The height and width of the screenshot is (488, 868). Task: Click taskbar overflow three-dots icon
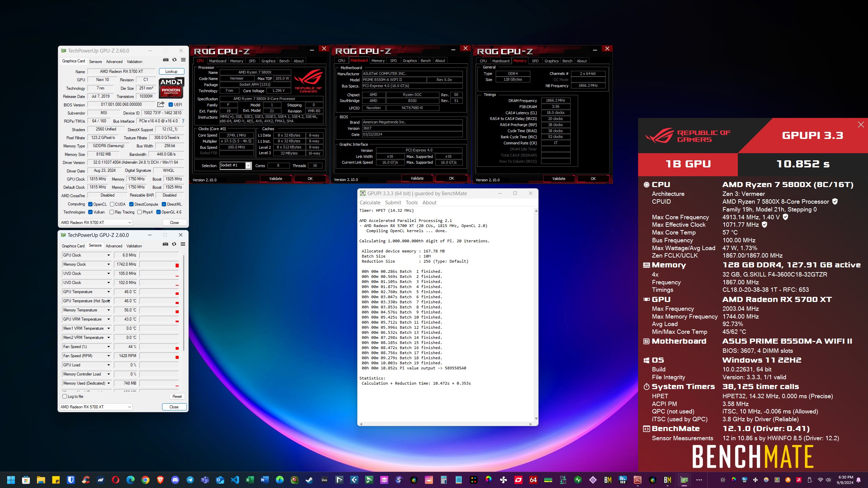(699, 480)
